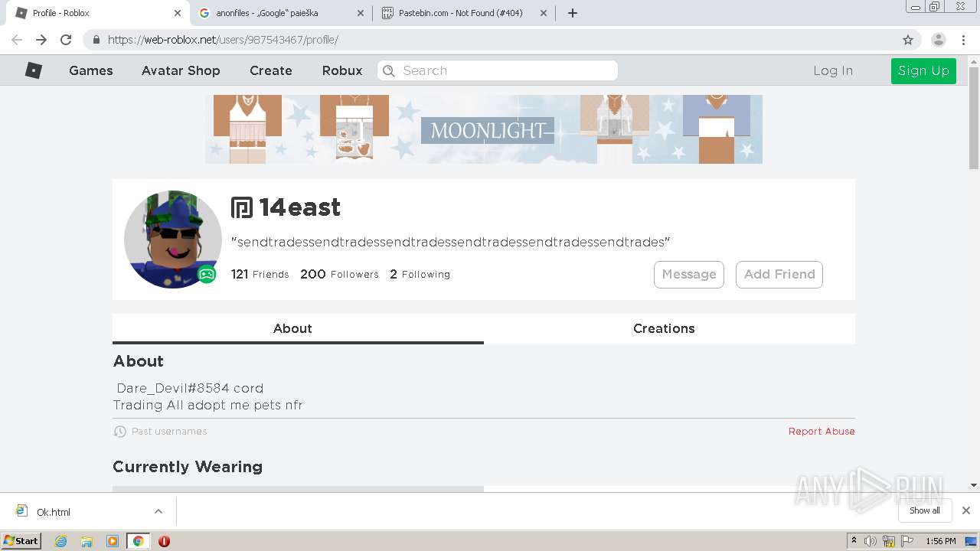
Task: Open the Robux menu item
Action: 342,70
